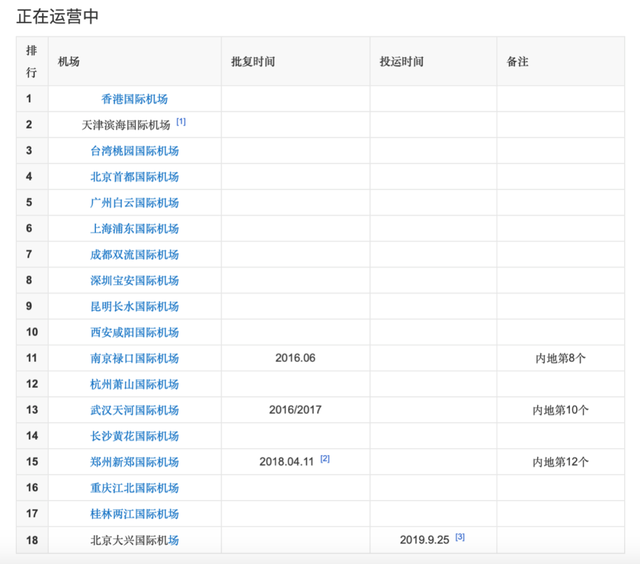640x564 pixels.
Task: Open the 广州白云国际机场 link
Action: pyautogui.click(x=134, y=202)
